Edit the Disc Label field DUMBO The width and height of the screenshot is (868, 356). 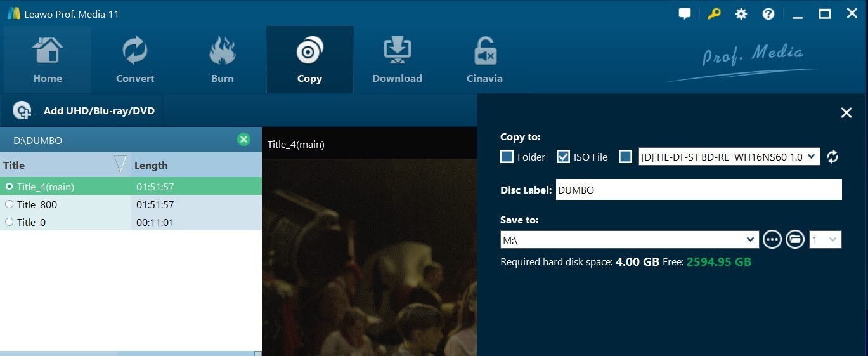point(699,190)
